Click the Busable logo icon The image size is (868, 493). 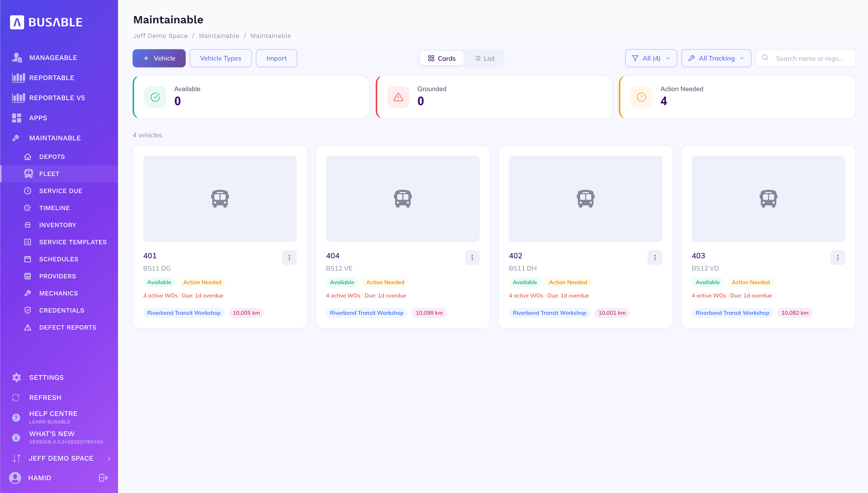pyautogui.click(x=17, y=22)
